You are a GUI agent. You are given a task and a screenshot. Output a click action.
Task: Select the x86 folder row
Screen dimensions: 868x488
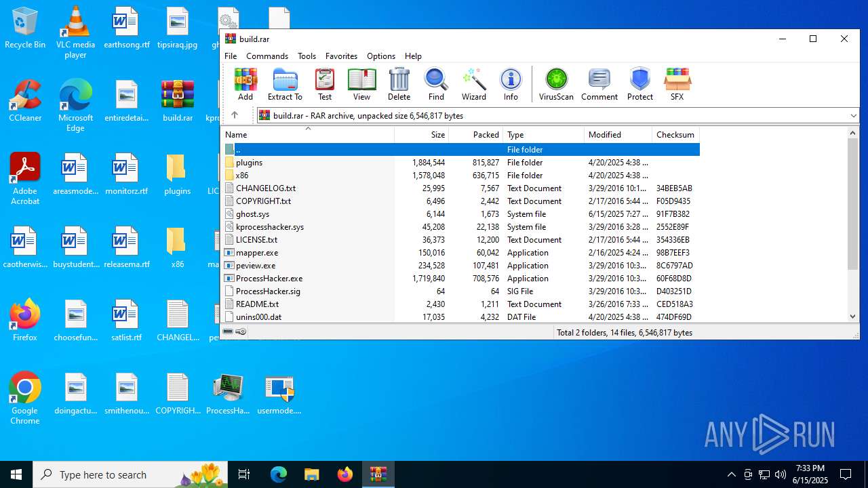coord(461,176)
